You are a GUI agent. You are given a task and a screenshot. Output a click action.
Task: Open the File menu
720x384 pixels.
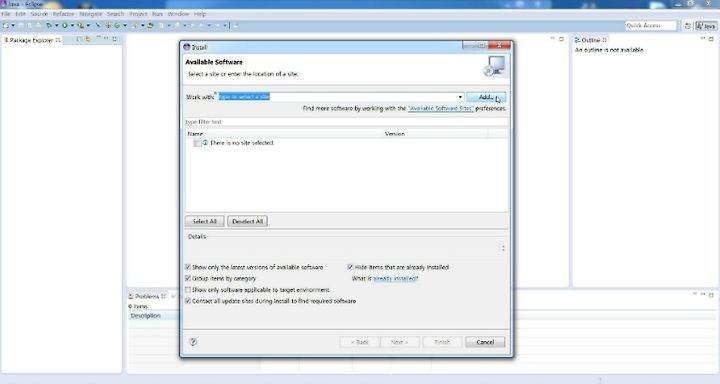click(x=6, y=14)
